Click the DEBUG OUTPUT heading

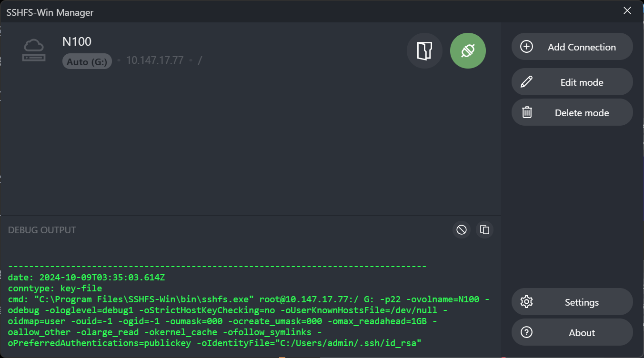point(42,230)
